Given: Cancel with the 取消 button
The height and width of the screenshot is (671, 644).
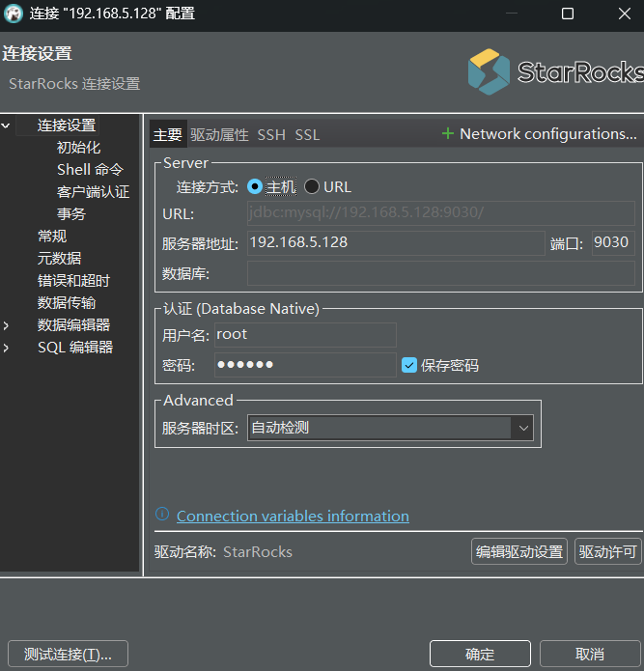Looking at the screenshot, I should [590, 654].
